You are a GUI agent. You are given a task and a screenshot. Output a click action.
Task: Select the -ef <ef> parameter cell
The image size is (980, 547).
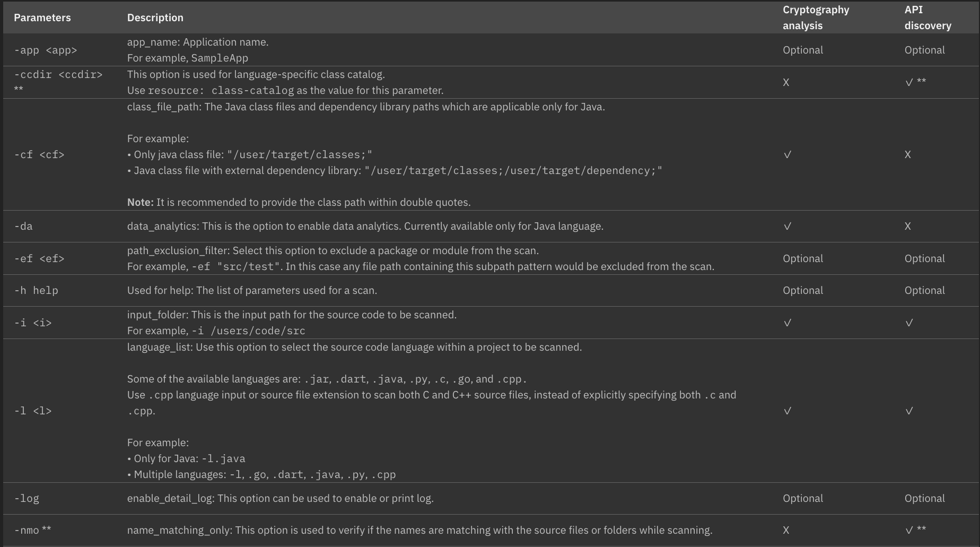[39, 259]
